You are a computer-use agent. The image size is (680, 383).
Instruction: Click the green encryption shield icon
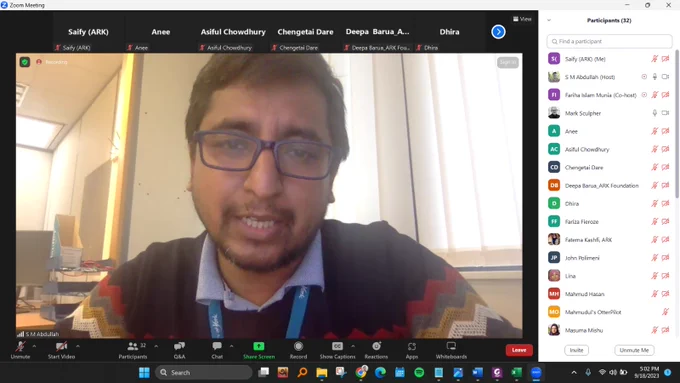click(25, 62)
